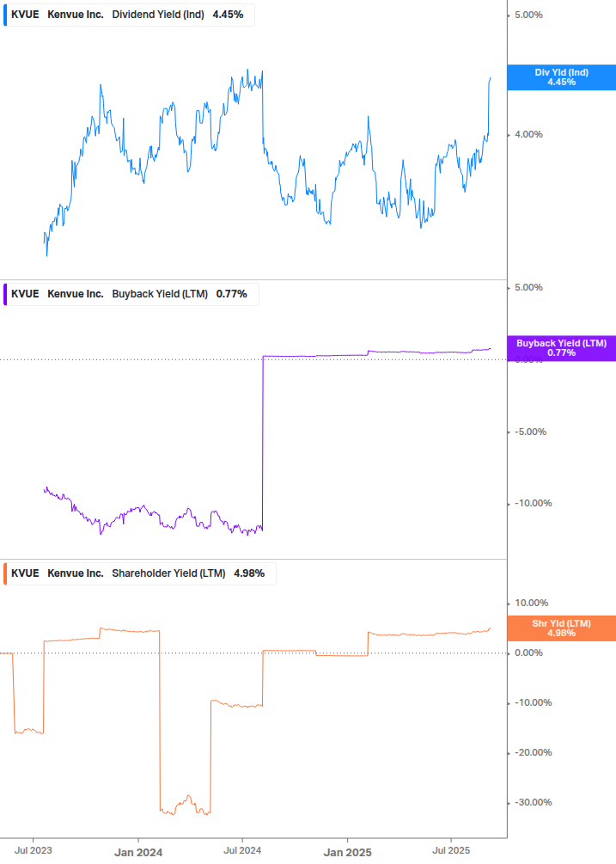Click the 5.00% tick on buyback yield axis
616x864 pixels.
[x=528, y=288]
